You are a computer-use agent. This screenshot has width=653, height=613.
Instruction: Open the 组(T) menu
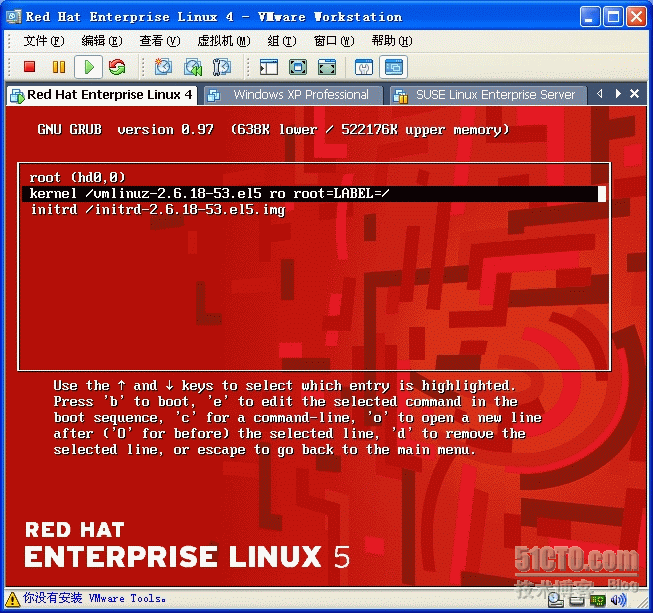click(x=282, y=41)
